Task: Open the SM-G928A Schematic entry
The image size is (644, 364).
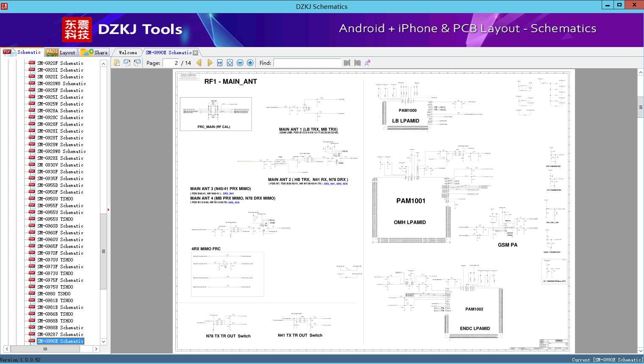Action: coord(60,111)
